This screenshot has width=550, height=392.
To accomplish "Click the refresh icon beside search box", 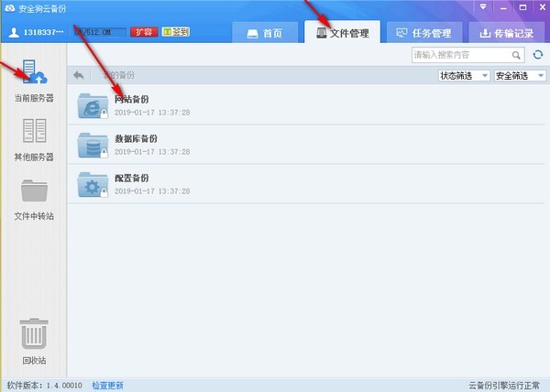I will coord(538,55).
